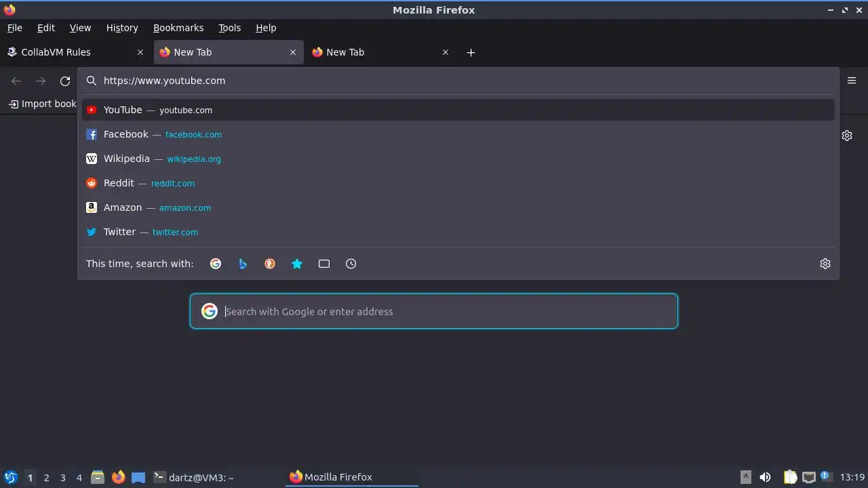
Task: Switch to the last New Tab
Action: tap(380, 52)
